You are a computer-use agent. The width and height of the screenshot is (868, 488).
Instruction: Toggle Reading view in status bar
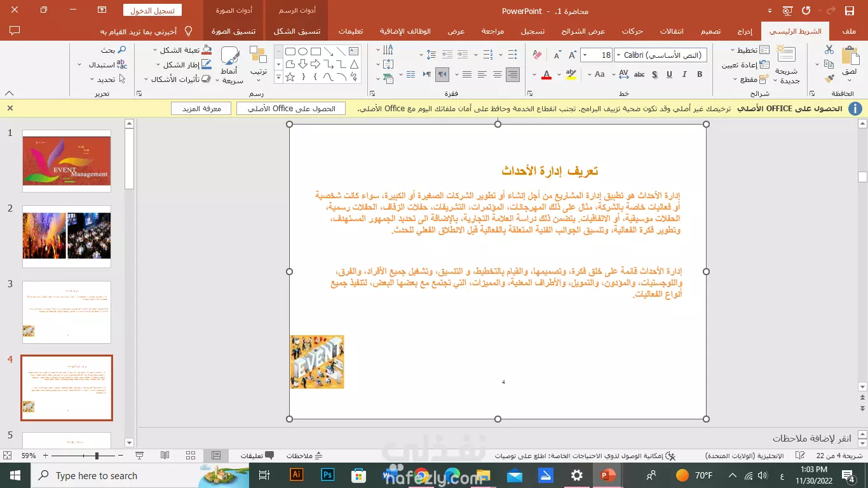click(165, 456)
